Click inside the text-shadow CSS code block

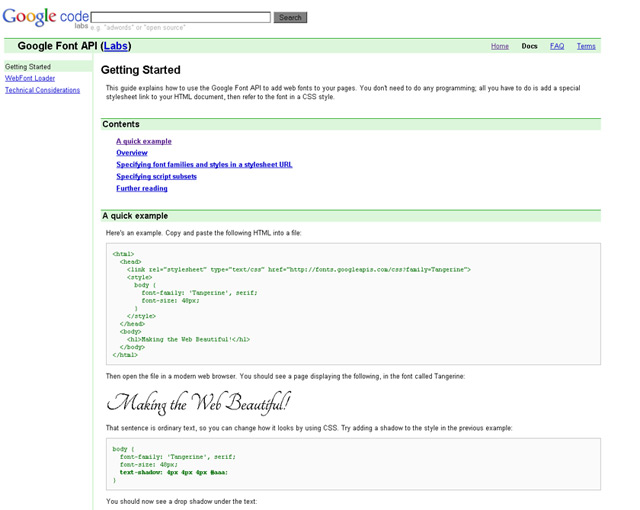(x=352, y=464)
